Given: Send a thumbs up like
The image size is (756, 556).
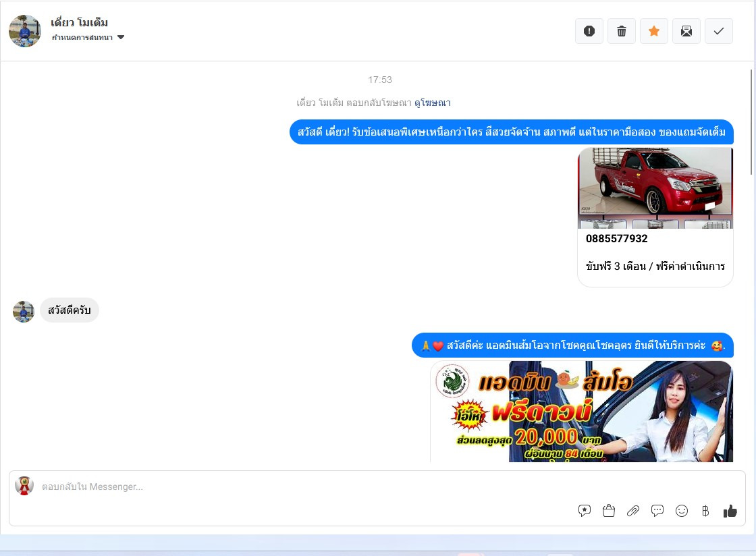Looking at the screenshot, I should [x=730, y=511].
